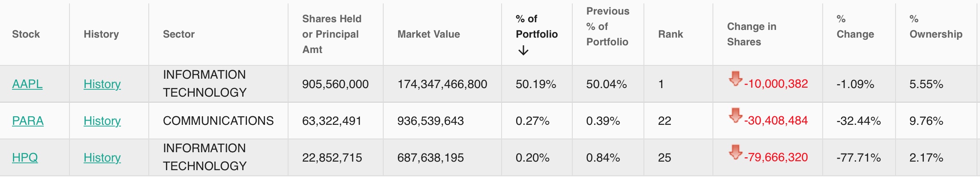
Task: Sort by Shares Held or Principal Amt
Action: [x=331, y=34]
